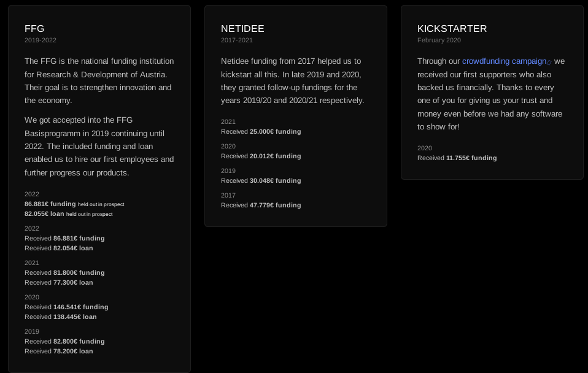Select the NETIDEE card heading
Viewport: 588px width, 373px height.
pyautogui.click(x=242, y=28)
